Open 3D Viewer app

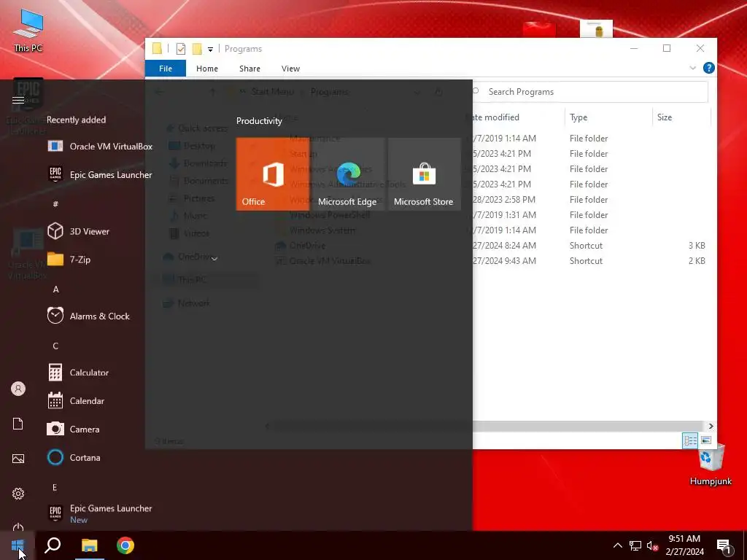(x=79, y=231)
